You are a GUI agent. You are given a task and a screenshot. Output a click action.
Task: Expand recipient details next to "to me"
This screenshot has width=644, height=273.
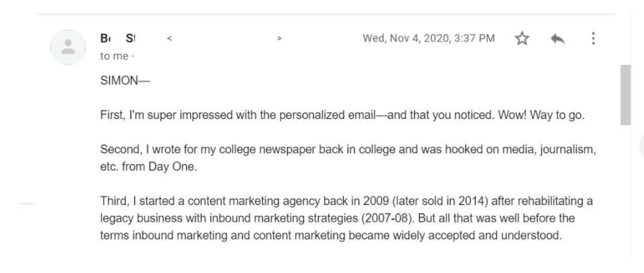pyautogui.click(x=132, y=56)
